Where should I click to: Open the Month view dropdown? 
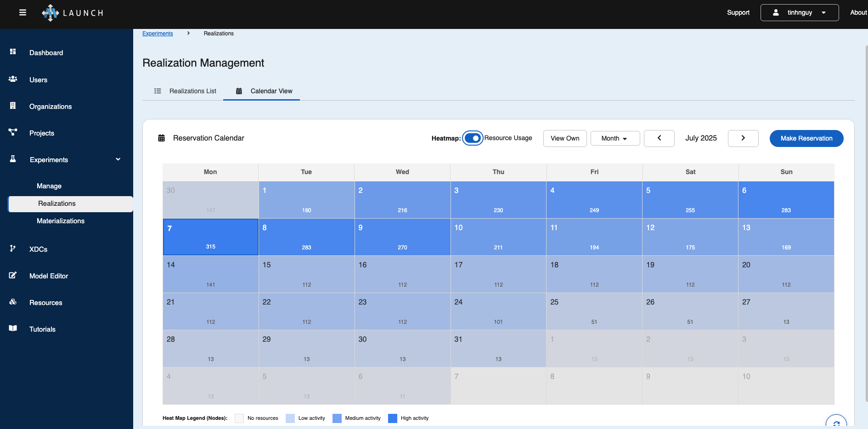pyautogui.click(x=614, y=138)
